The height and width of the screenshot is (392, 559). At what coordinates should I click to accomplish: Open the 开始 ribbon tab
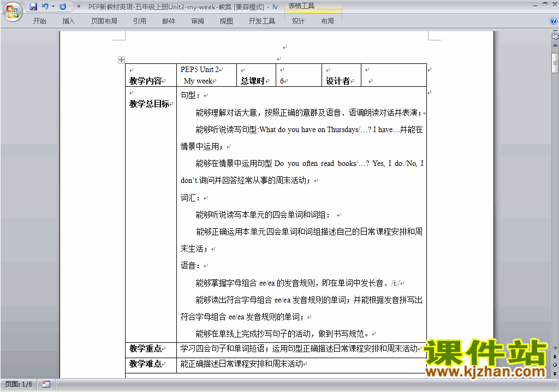coord(39,21)
